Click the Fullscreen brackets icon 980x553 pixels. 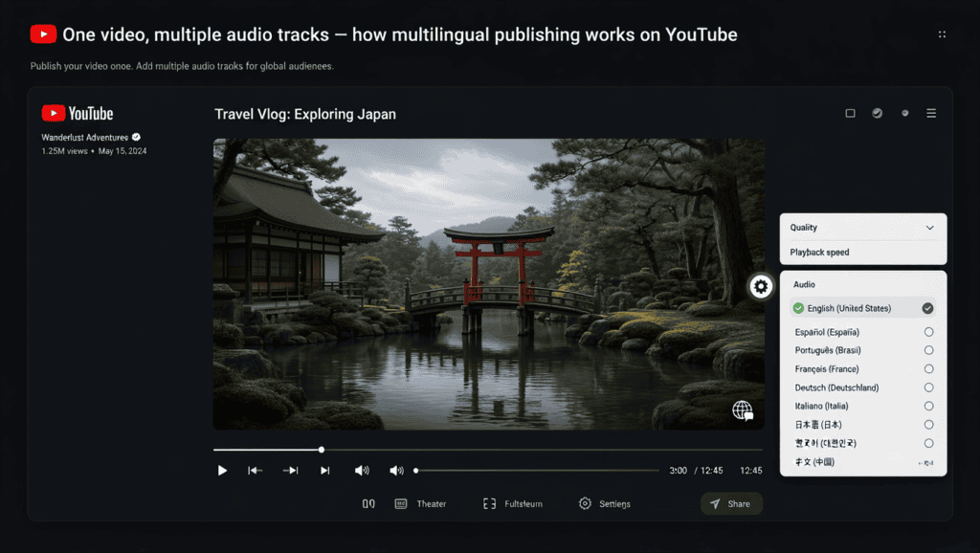point(489,503)
